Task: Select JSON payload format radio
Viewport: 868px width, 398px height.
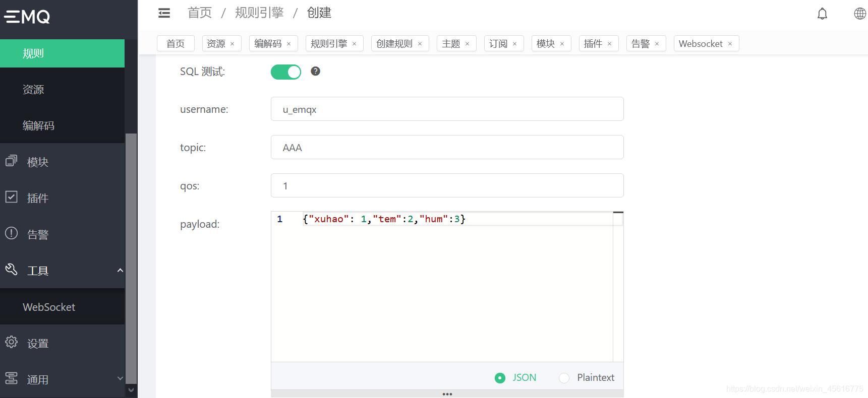Action: click(x=500, y=378)
